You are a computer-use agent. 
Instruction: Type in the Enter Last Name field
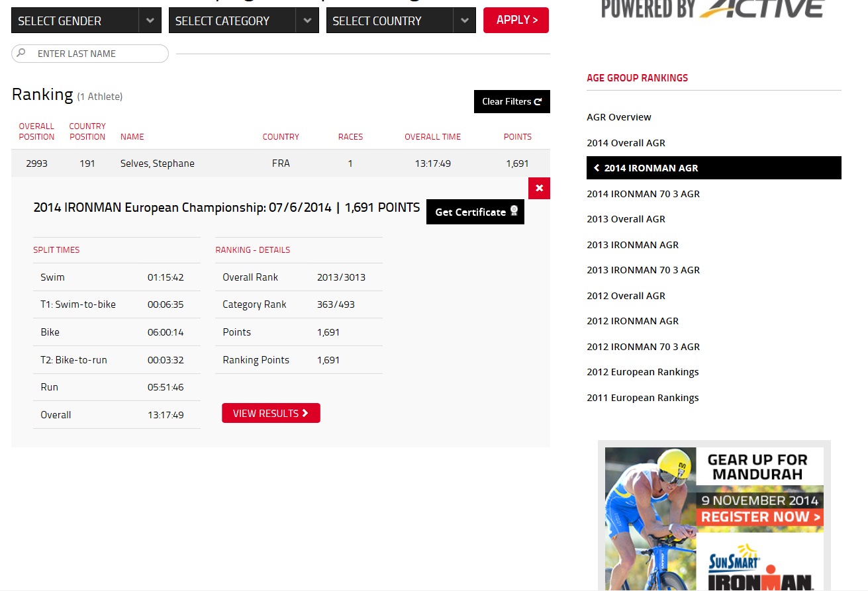pyautogui.click(x=96, y=54)
